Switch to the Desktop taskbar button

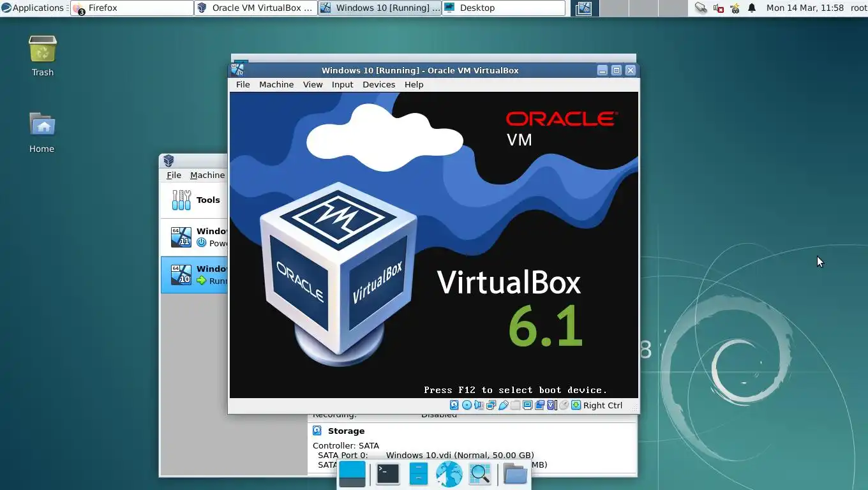point(504,8)
